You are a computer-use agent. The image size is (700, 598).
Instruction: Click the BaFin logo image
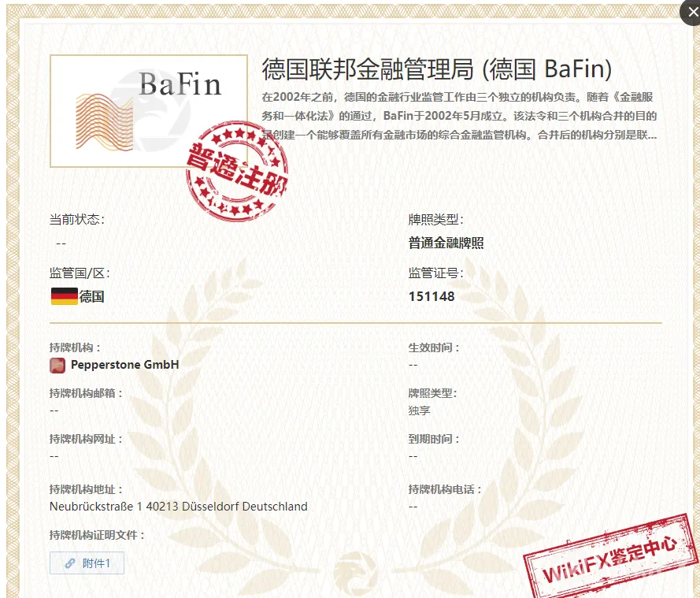coord(149,111)
